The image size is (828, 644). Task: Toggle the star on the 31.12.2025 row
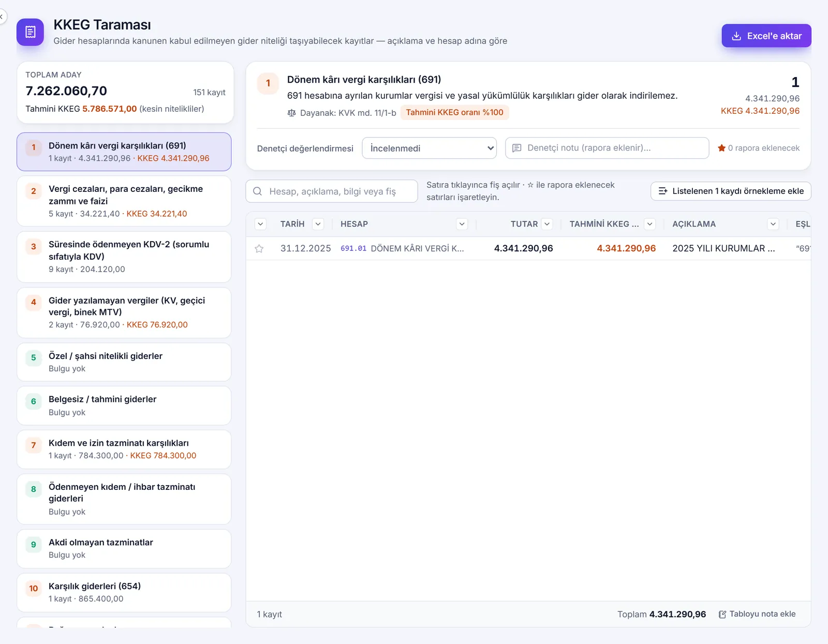[x=259, y=249]
